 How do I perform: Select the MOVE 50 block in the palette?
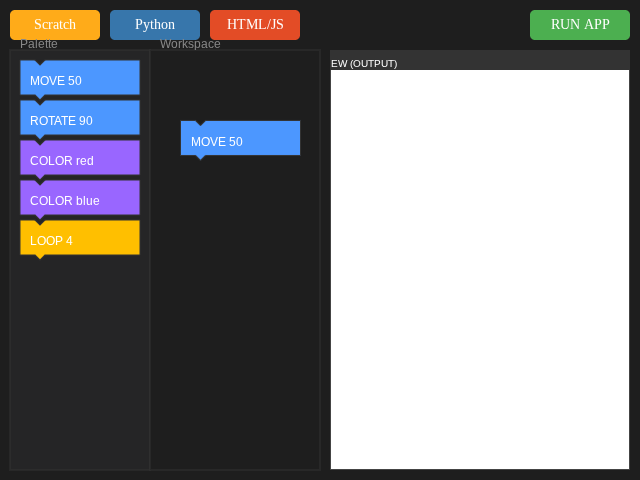(x=80, y=78)
